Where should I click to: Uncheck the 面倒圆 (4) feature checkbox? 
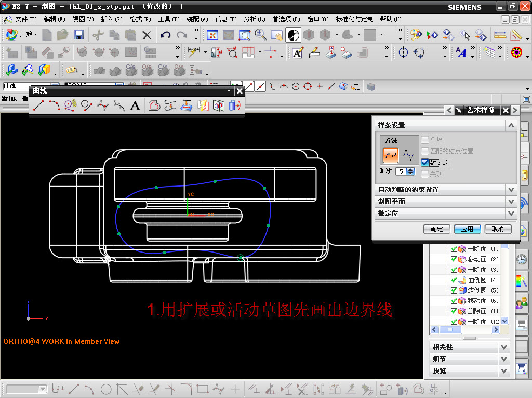pyautogui.click(x=454, y=280)
